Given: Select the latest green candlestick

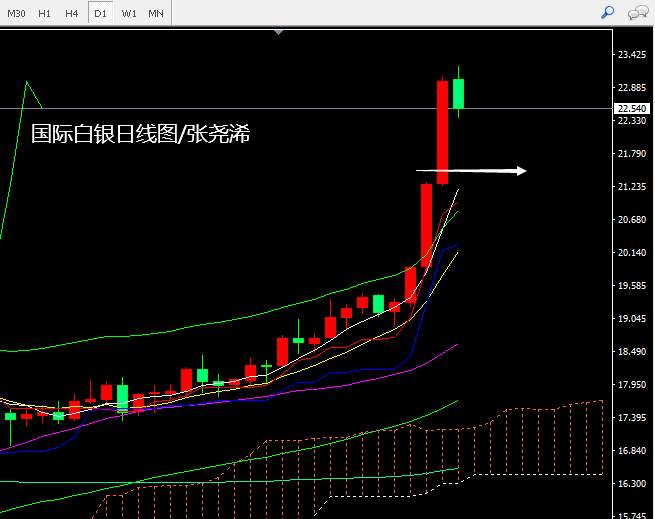Looking at the screenshot, I should pyautogui.click(x=458, y=94).
